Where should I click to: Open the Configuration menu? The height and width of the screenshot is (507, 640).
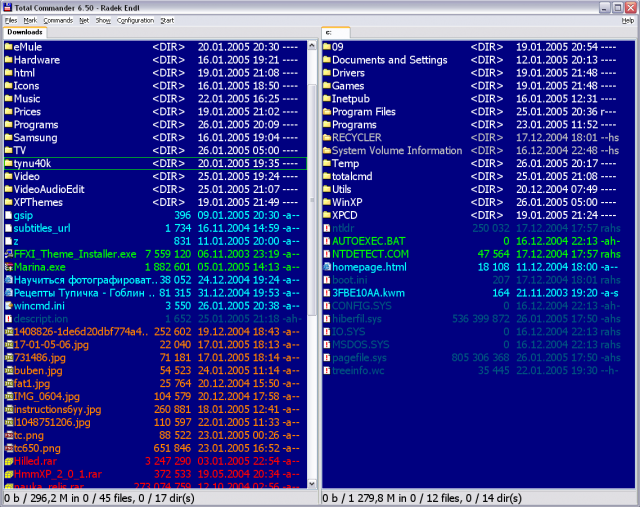(x=135, y=20)
